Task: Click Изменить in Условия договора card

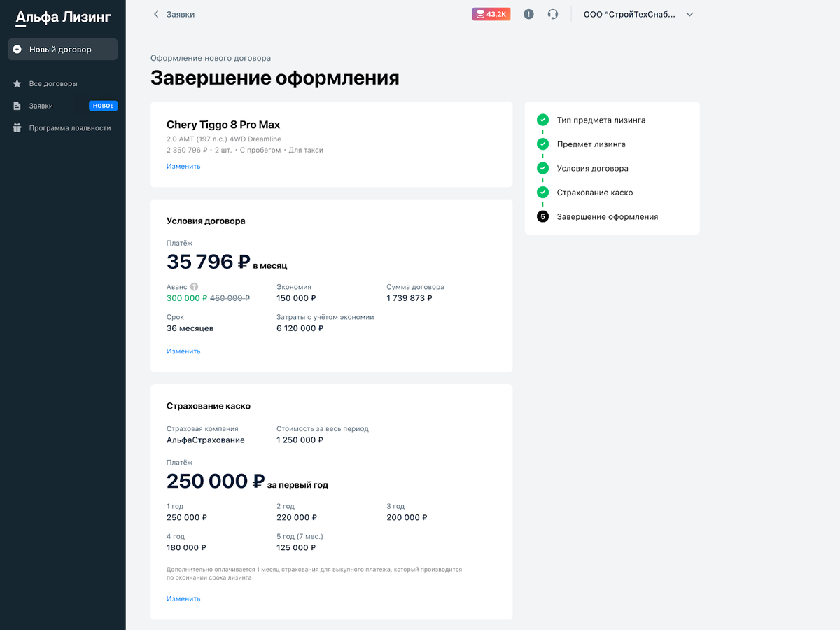Action: [x=183, y=351]
